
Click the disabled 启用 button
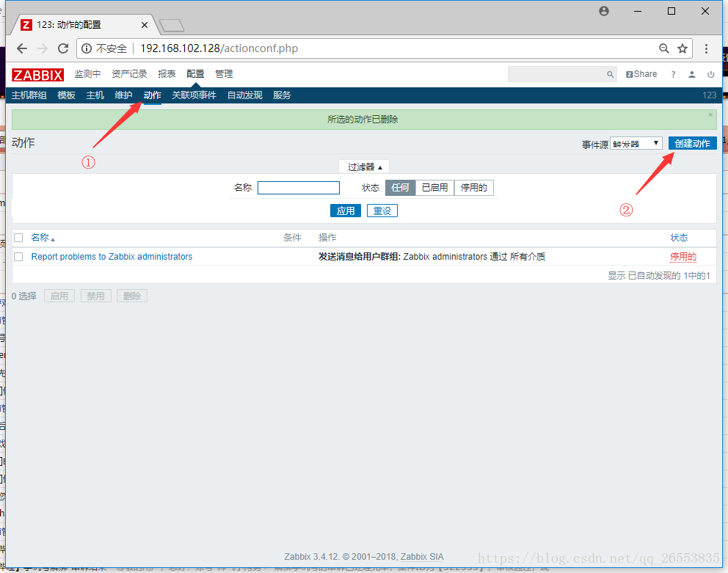(59, 296)
